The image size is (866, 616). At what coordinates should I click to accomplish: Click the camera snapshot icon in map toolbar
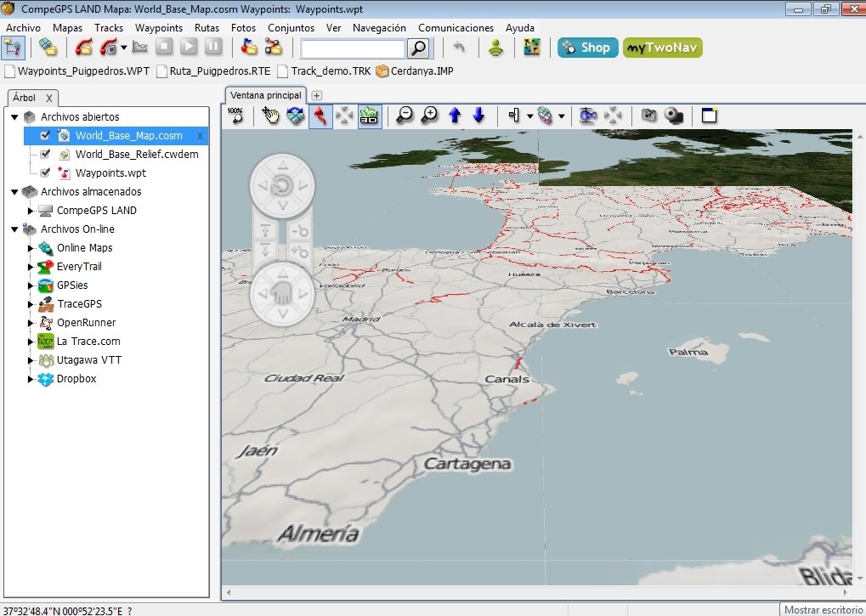[649, 116]
